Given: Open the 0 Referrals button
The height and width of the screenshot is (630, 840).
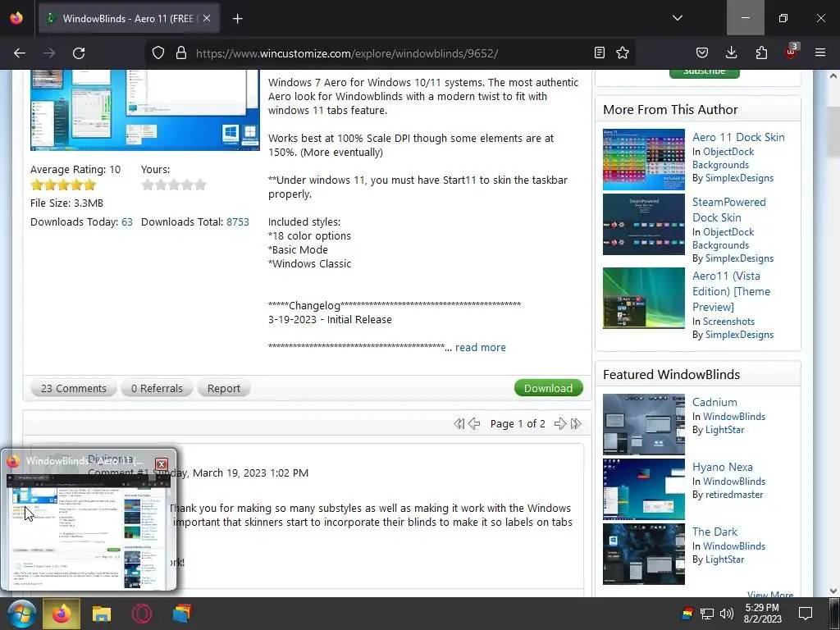Looking at the screenshot, I should (157, 388).
